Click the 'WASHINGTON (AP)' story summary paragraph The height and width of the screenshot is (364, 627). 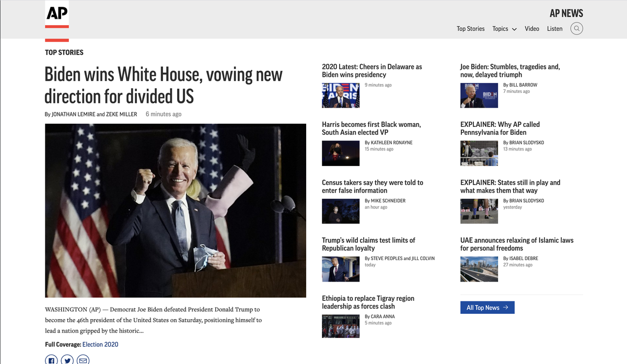154,320
